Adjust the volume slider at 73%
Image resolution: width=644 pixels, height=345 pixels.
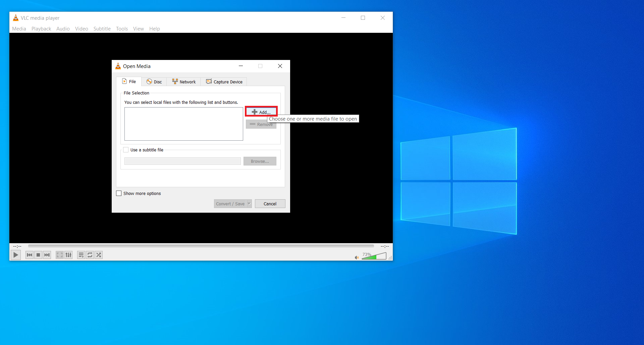[374, 257]
